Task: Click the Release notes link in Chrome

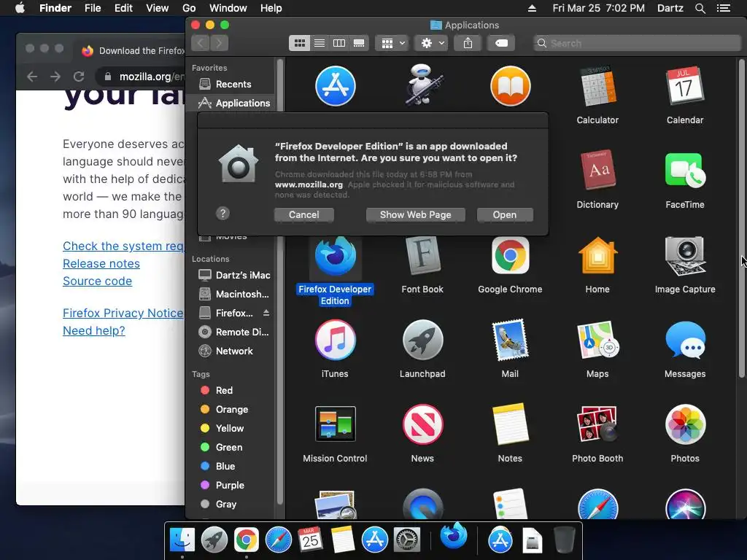Action: click(x=101, y=263)
